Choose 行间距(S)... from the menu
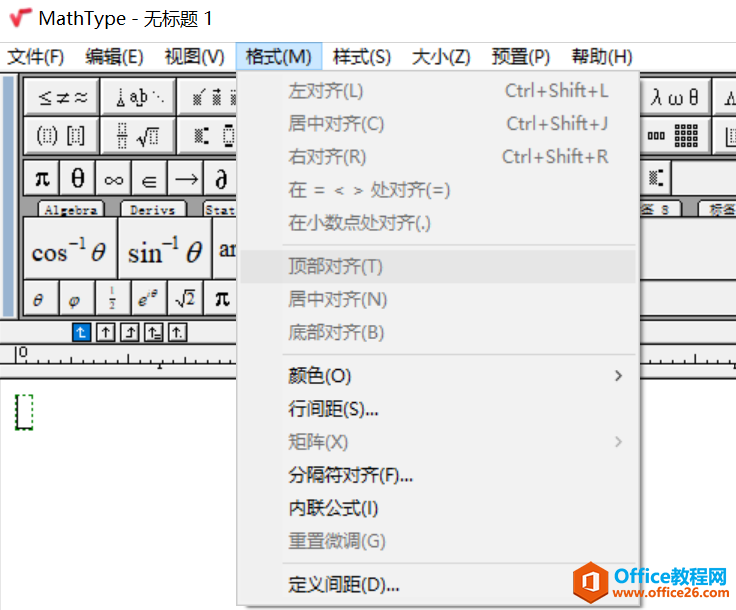736x610 pixels. click(x=438, y=409)
